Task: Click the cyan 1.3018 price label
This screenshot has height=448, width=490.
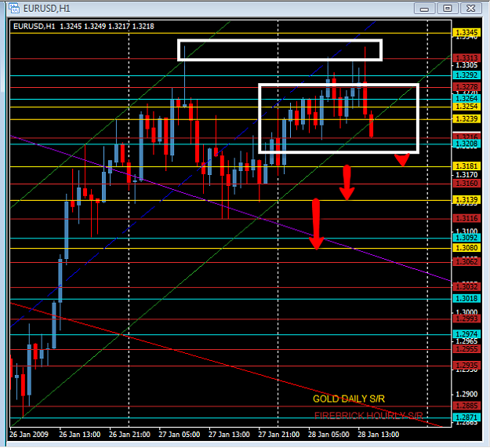Action: [466, 298]
